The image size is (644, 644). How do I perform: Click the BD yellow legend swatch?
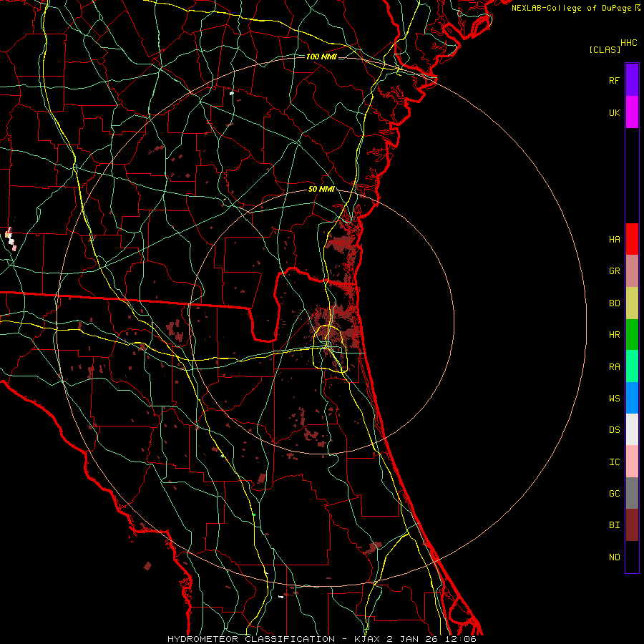point(632,303)
